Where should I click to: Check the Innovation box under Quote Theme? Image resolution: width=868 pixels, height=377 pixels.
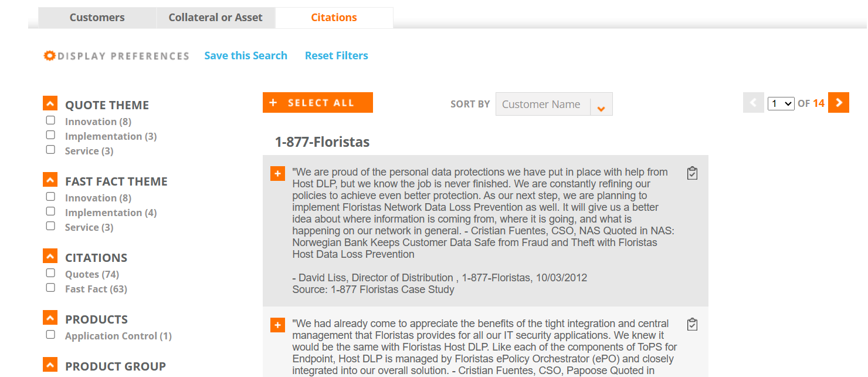click(50, 120)
